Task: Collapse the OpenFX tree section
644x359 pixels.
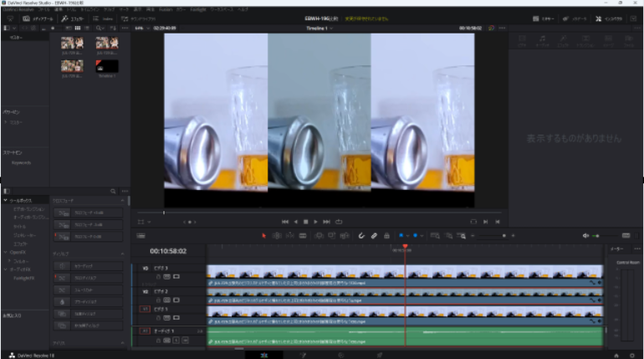Action: pyautogui.click(x=4, y=250)
